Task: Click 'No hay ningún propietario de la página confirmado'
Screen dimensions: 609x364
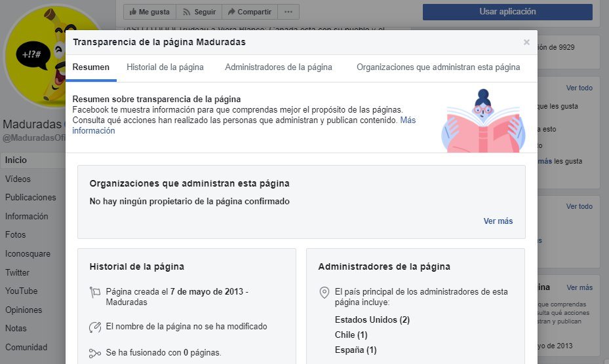Action: tap(189, 202)
